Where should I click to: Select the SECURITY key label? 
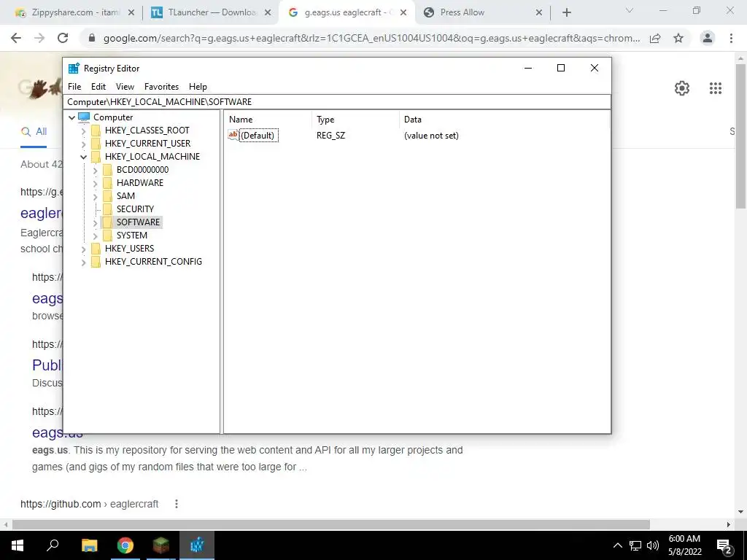tap(135, 209)
